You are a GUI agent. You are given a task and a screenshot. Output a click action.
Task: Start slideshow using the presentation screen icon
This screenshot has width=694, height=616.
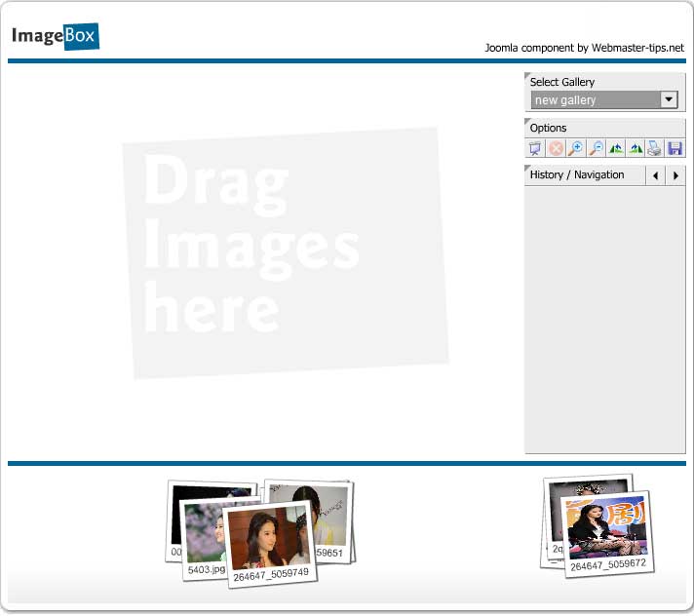[535, 149]
